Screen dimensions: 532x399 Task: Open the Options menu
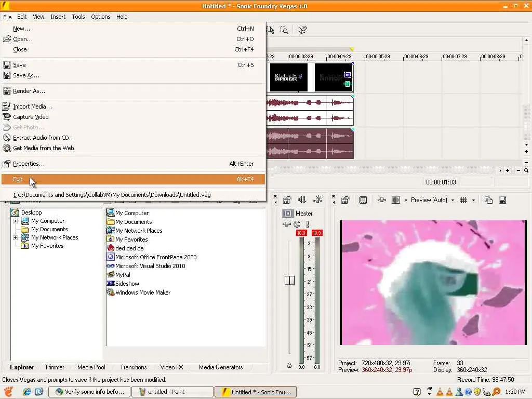100,17
